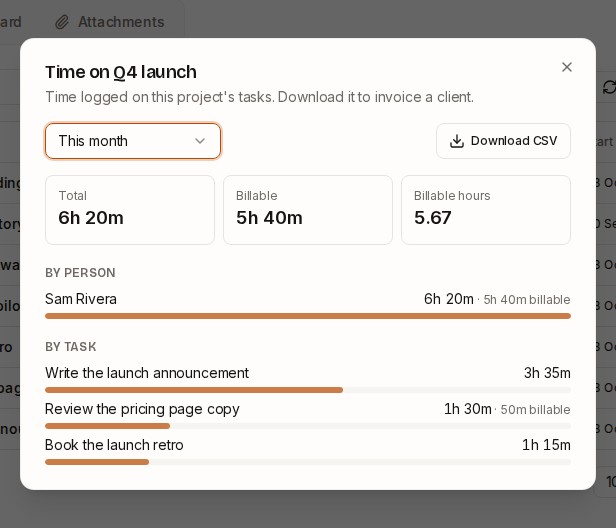Click the pricing page copy progress bar
616x528 pixels.
pyautogui.click(x=308, y=426)
